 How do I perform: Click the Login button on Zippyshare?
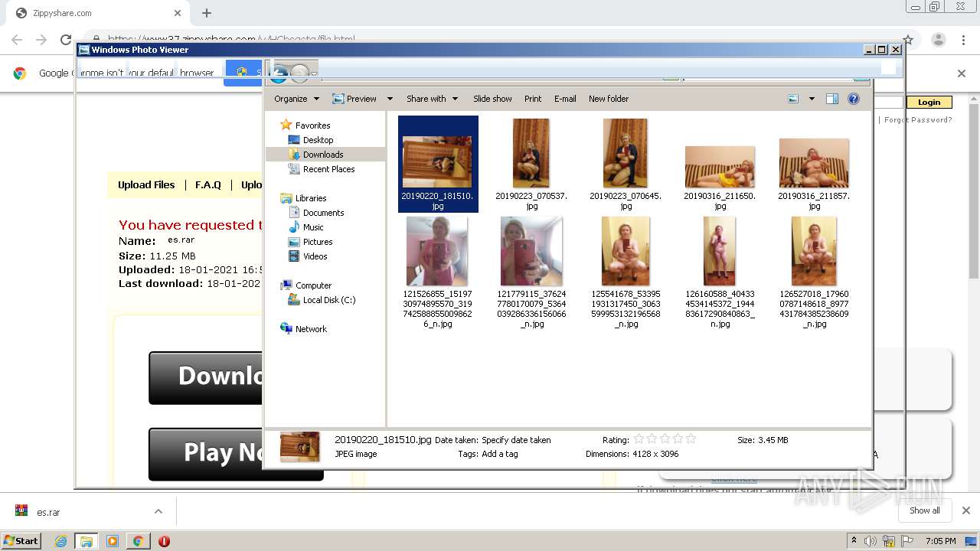(x=929, y=102)
